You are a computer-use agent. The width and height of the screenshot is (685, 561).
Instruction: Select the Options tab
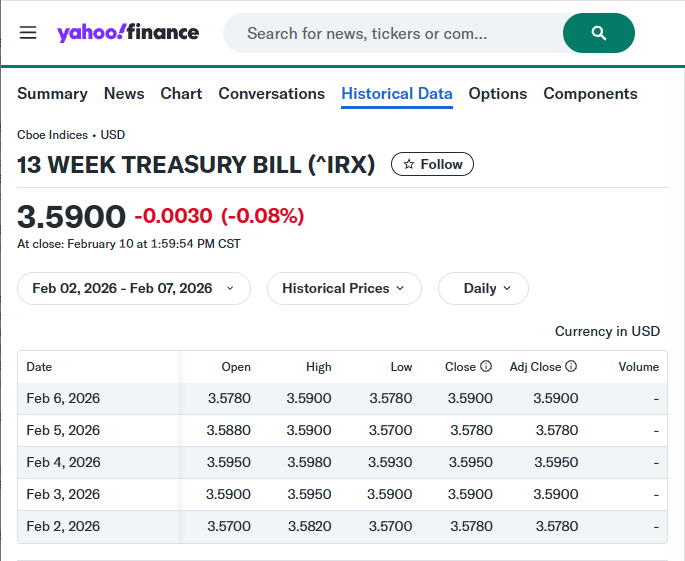pos(497,93)
